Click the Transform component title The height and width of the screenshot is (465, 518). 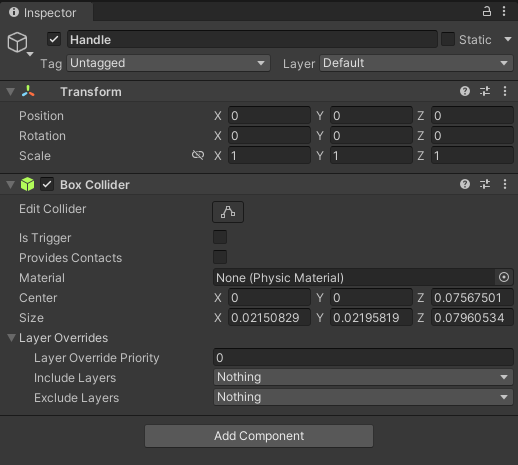91,92
